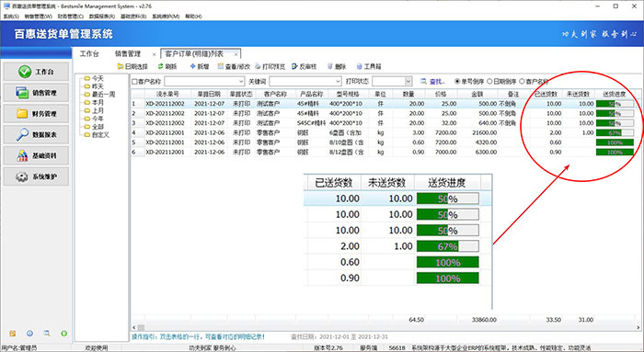Viewport: 644px width, 352px height.
Task: Expand the 打印状态 dropdown
Action: [x=408, y=81]
